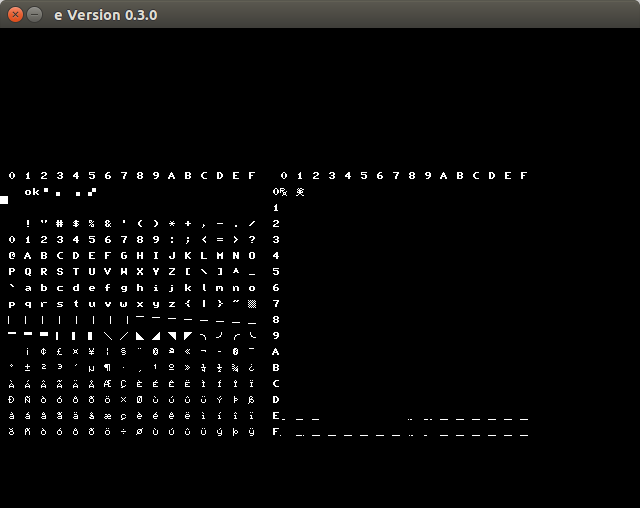The width and height of the screenshot is (640, 508).
Task: Minimize the e Version 0.3.0 window
Action: click(x=35, y=15)
